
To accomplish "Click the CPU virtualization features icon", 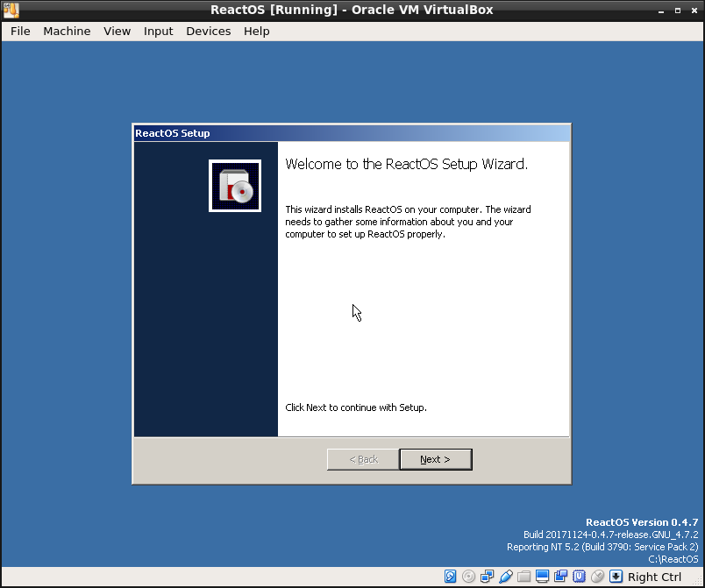I will click(579, 577).
